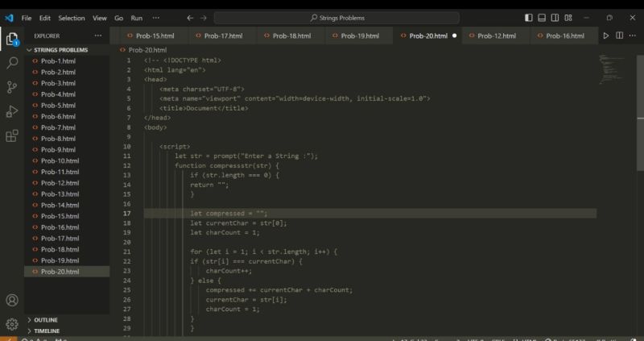This screenshot has width=644, height=341.
Task: Open Prob-4.html in the explorer
Action: click(67, 94)
